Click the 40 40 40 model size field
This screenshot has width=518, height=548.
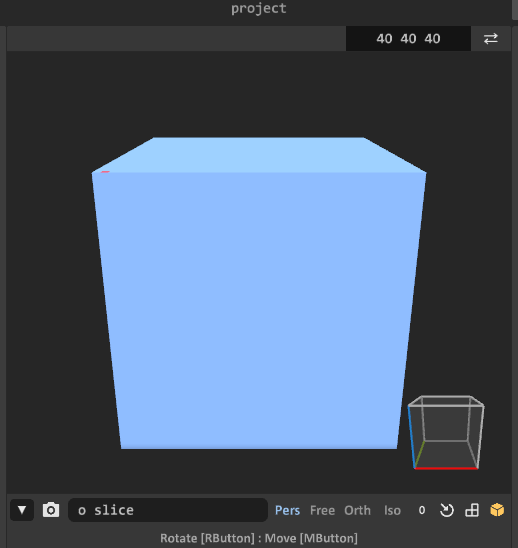coord(408,38)
